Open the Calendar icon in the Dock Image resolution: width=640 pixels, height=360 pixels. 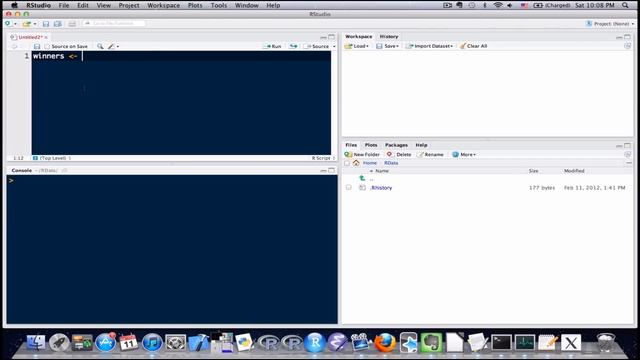pyautogui.click(x=129, y=342)
